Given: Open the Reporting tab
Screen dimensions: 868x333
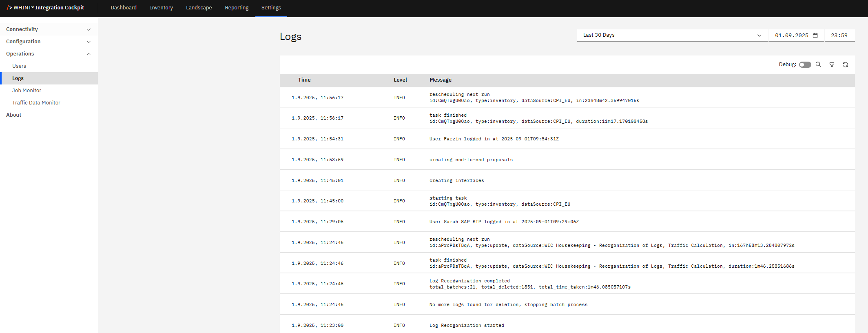Looking at the screenshot, I should coord(237,8).
